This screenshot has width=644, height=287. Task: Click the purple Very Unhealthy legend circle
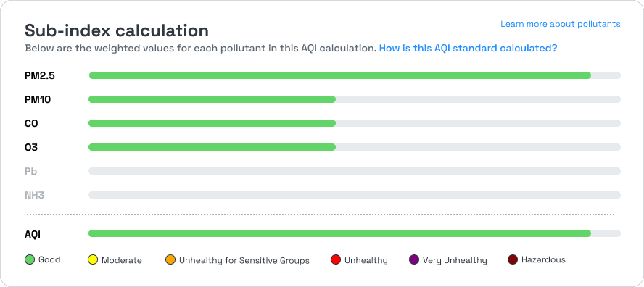pyautogui.click(x=414, y=260)
